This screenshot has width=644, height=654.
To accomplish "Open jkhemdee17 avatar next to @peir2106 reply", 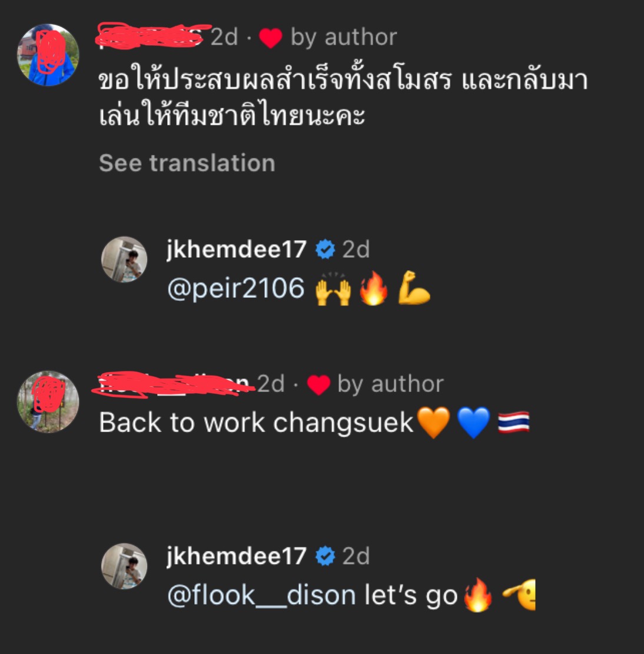I will 124,260.
